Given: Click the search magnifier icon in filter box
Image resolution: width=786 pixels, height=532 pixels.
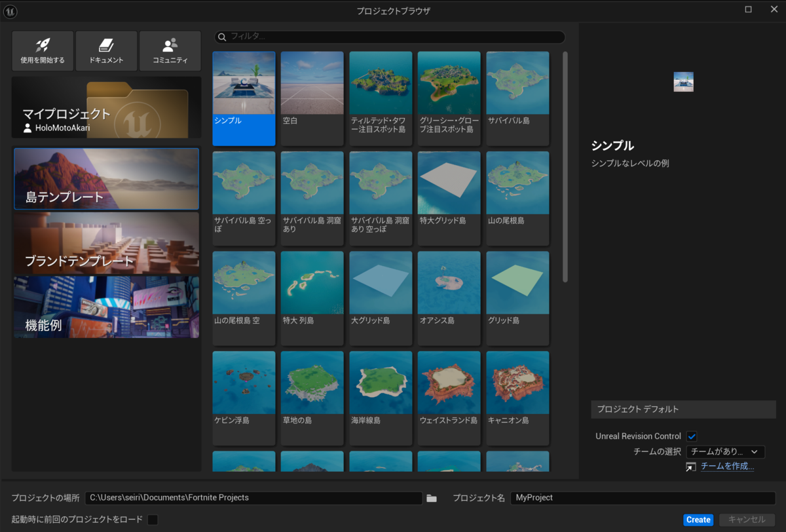Looking at the screenshot, I should [x=222, y=37].
